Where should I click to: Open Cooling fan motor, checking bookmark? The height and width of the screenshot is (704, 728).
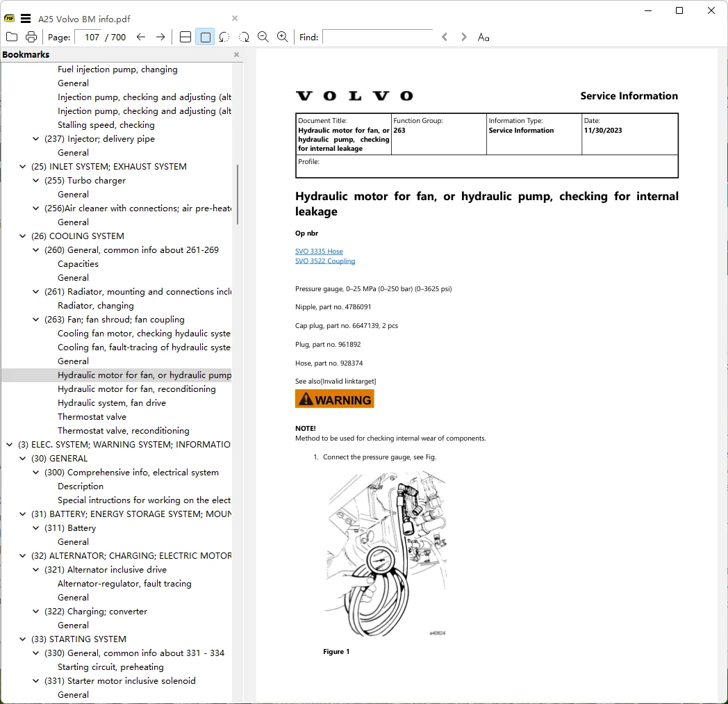click(x=144, y=334)
